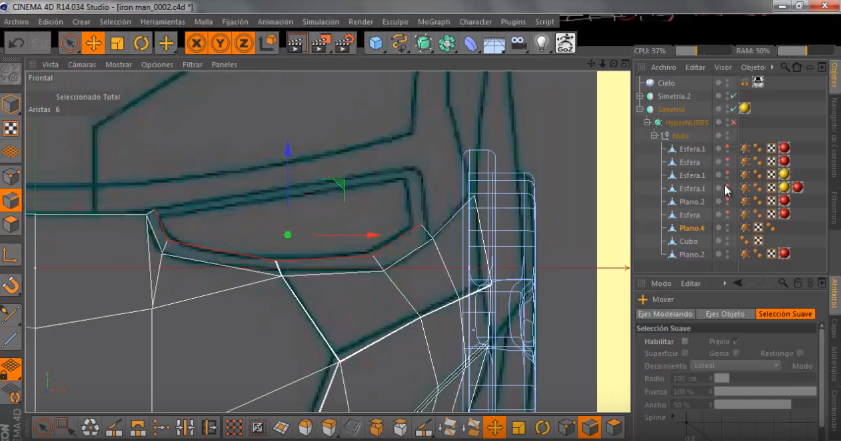
Task: Click the Fuerza slider bar
Action: point(765,391)
